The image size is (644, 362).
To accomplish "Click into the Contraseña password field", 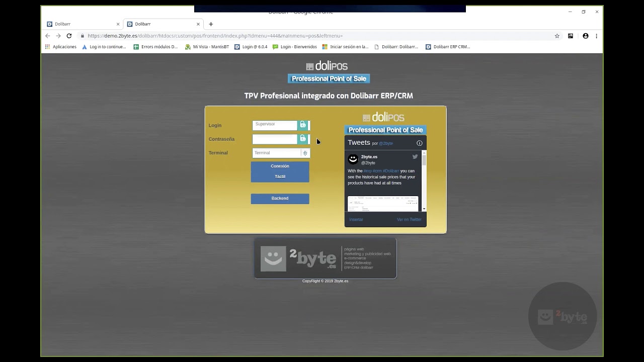I will point(275,139).
